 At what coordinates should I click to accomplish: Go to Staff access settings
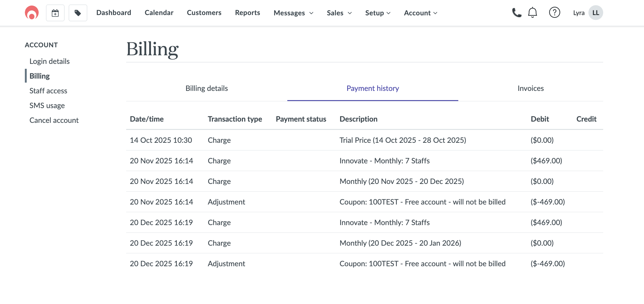tap(48, 91)
